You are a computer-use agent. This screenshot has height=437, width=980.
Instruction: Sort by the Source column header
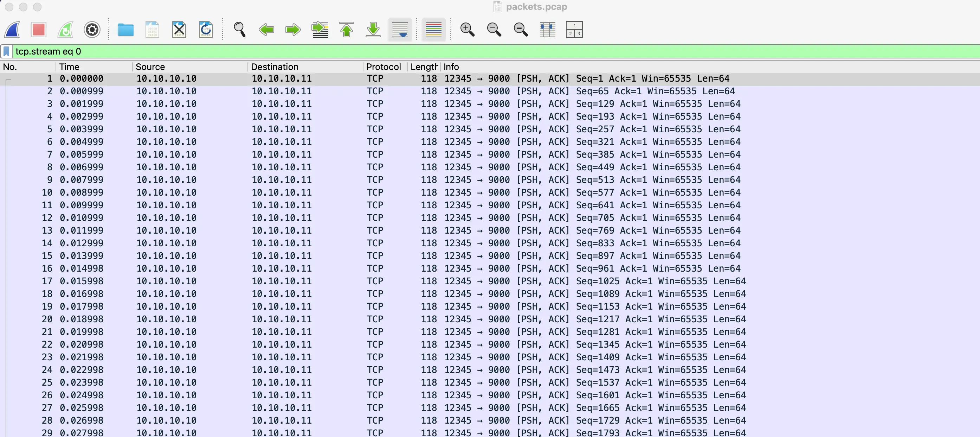click(x=190, y=67)
